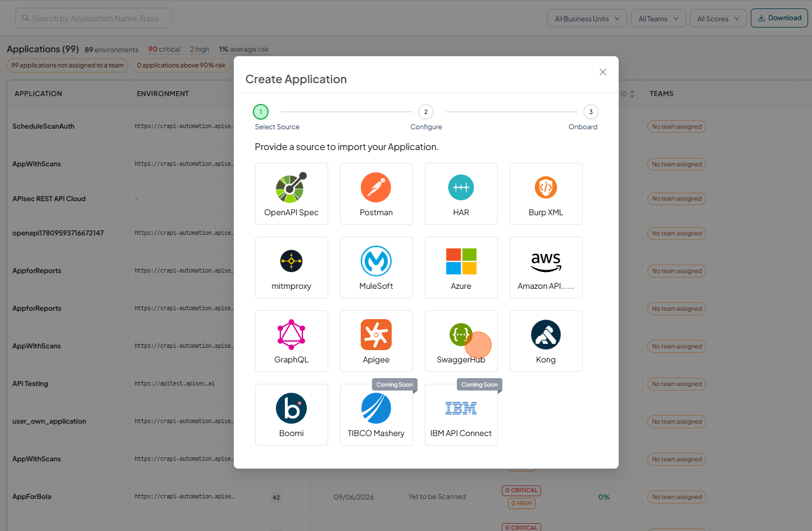This screenshot has width=812, height=531.
Task: Open the ScheduleScanAuth application row
Action: point(43,126)
